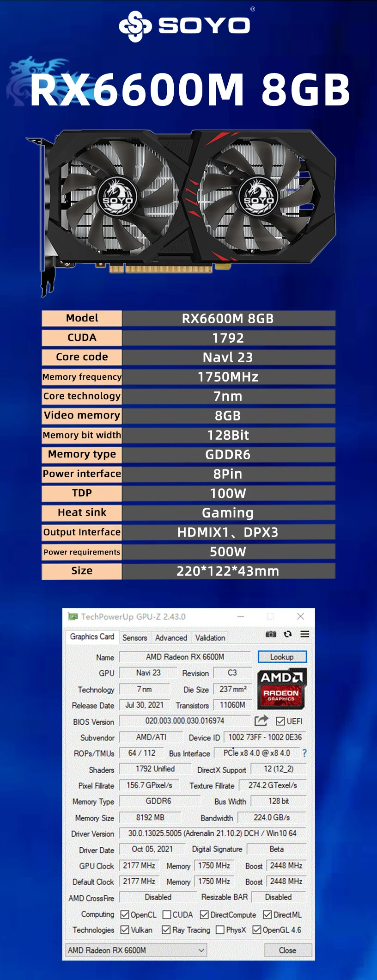377x980 pixels.
Task: Click the Resizable BAR Disabled field
Action: tap(279, 897)
